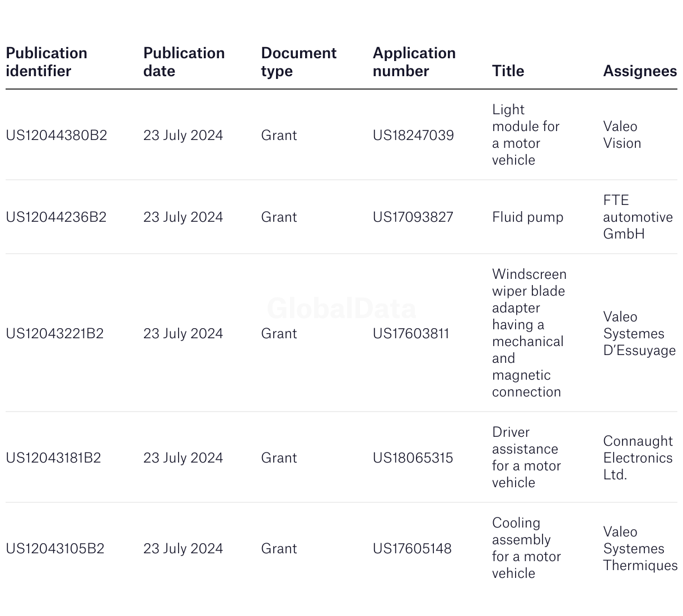Click the Publication date column header

(x=184, y=62)
